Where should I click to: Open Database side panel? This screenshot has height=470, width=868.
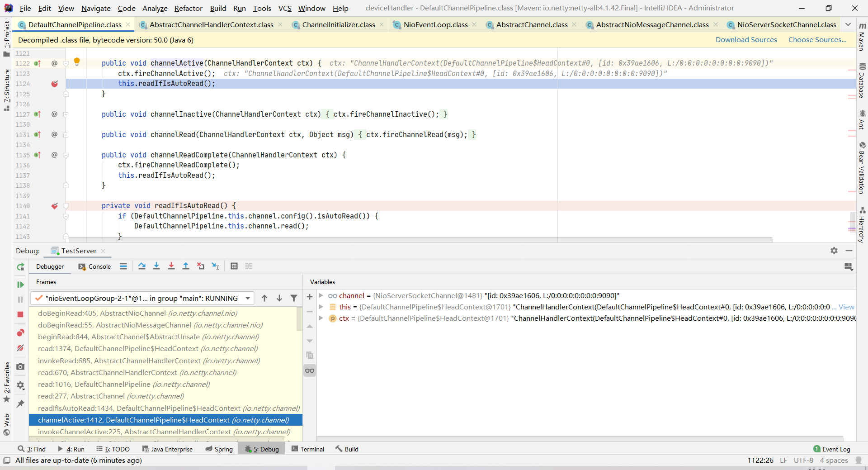click(x=862, y=81)
